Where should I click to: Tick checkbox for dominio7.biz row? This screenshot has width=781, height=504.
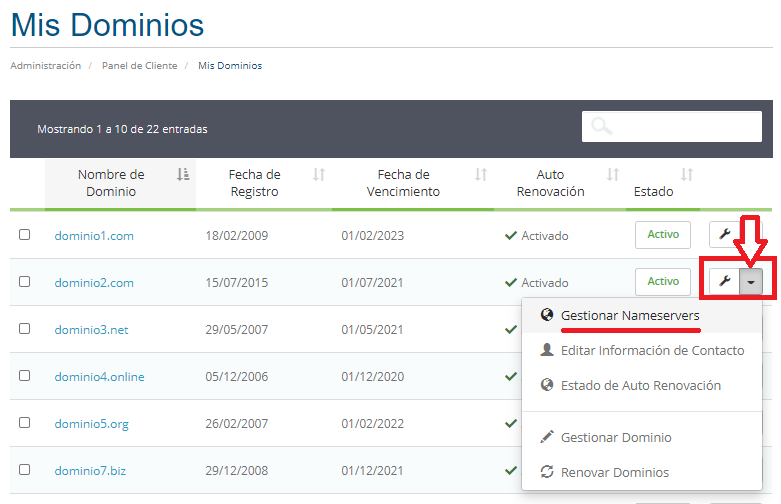click(24, 470)
